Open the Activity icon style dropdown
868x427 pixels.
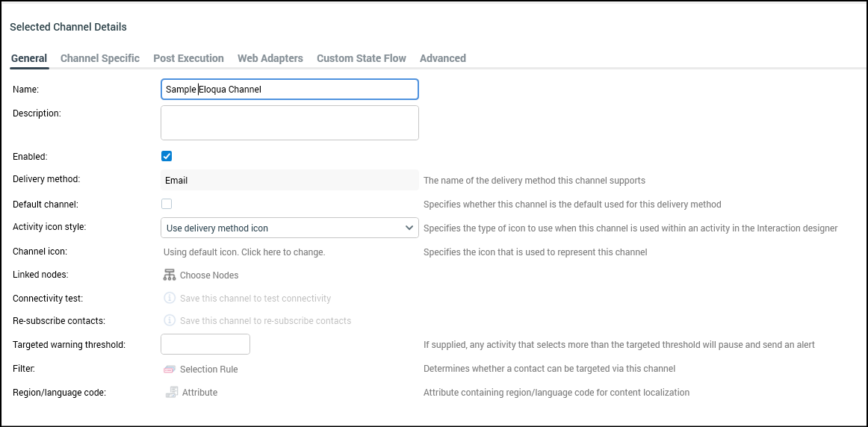(x=289, y=228)
